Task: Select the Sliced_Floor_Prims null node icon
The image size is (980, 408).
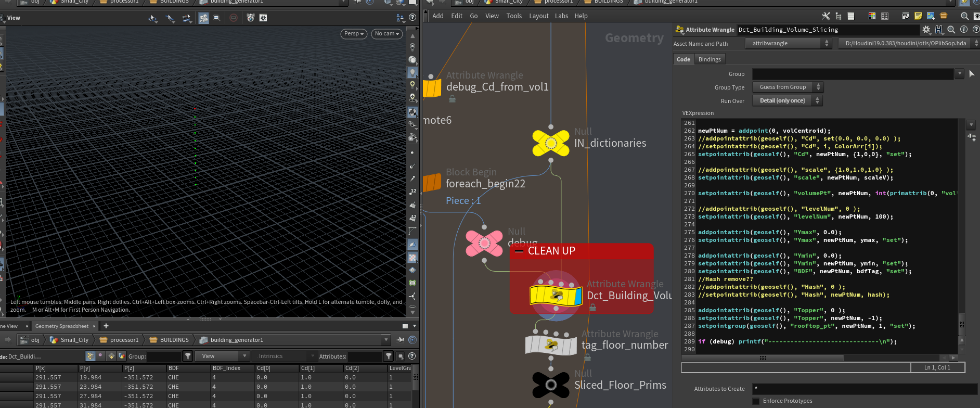Action: coord(551,385)
